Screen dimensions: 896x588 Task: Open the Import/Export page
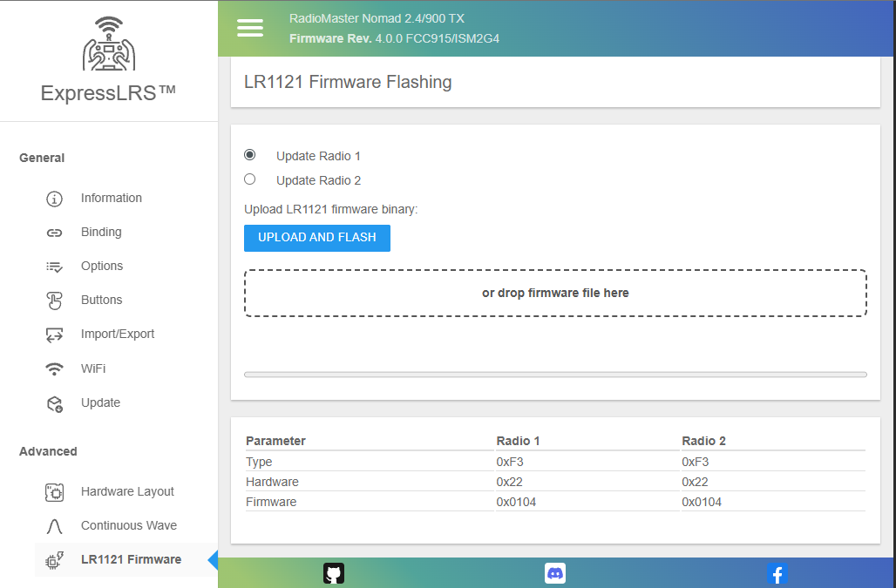click(x=118, y=334)
